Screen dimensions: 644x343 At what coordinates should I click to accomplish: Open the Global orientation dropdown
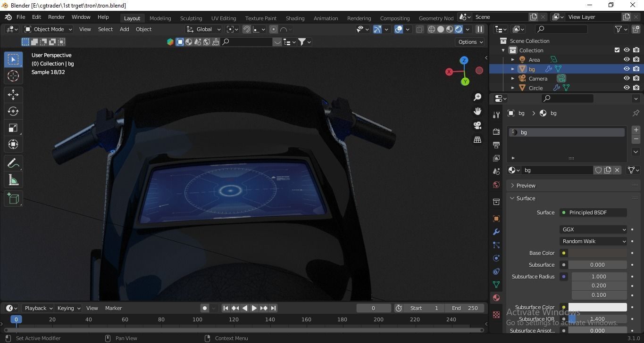click(x=204, y=29)
